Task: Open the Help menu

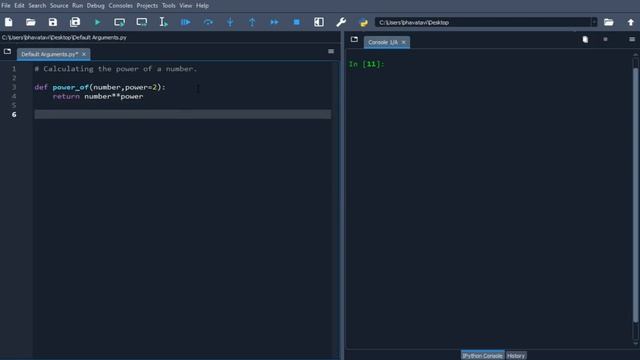Action: click(x=202, y=6)
